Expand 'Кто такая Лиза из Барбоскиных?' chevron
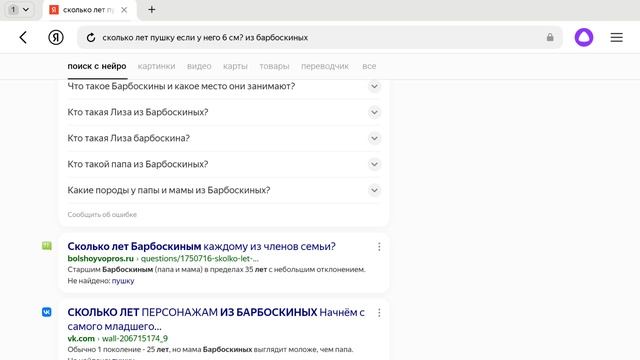640x360 pixels. (x=374, y=112)
